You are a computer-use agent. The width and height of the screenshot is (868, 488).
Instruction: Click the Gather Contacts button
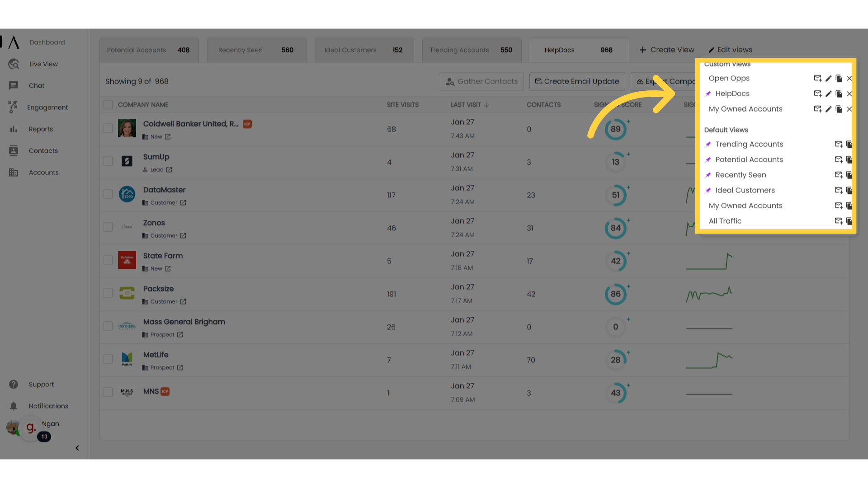(x=481, y=82)
